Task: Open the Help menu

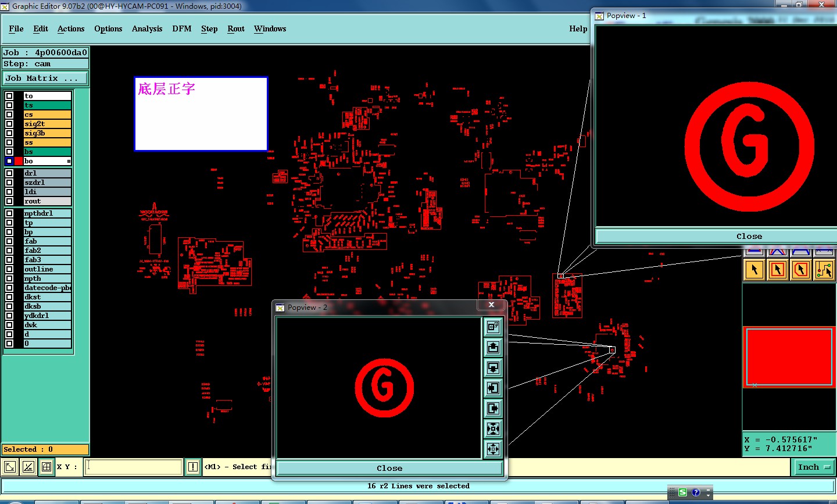Action: pos(578,28)
